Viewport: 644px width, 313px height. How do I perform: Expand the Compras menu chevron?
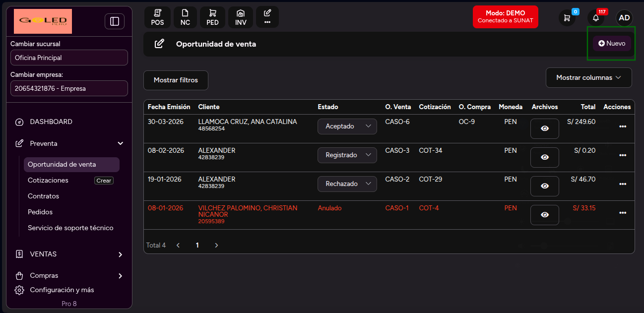click(x=120, y=276)
